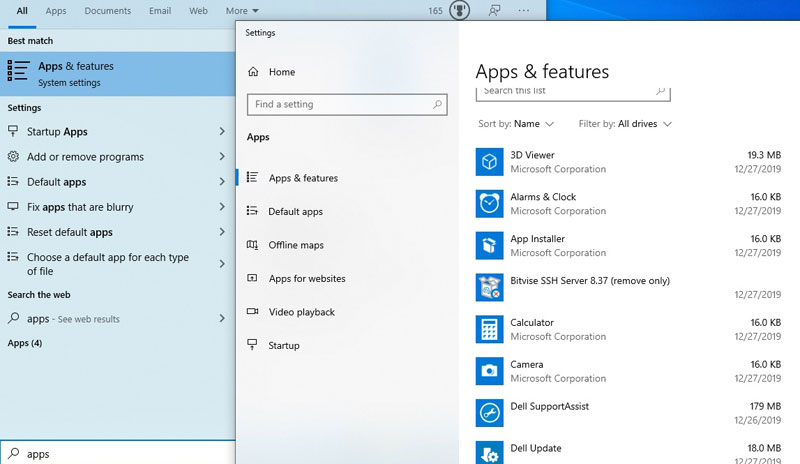Click the Dell Update app icon
Image resolution: width=800 pixels, height=464 pixels.
point(489,453)
